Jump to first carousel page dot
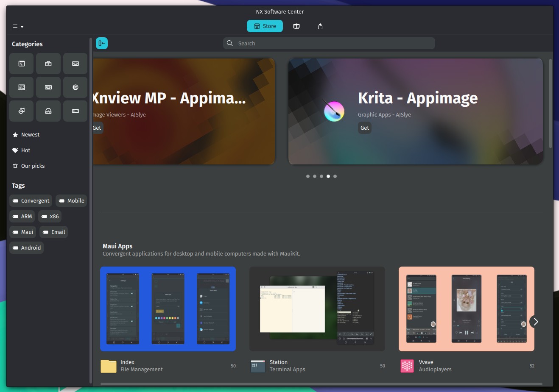This screenshot has width=559, height=392. point(308,176)
